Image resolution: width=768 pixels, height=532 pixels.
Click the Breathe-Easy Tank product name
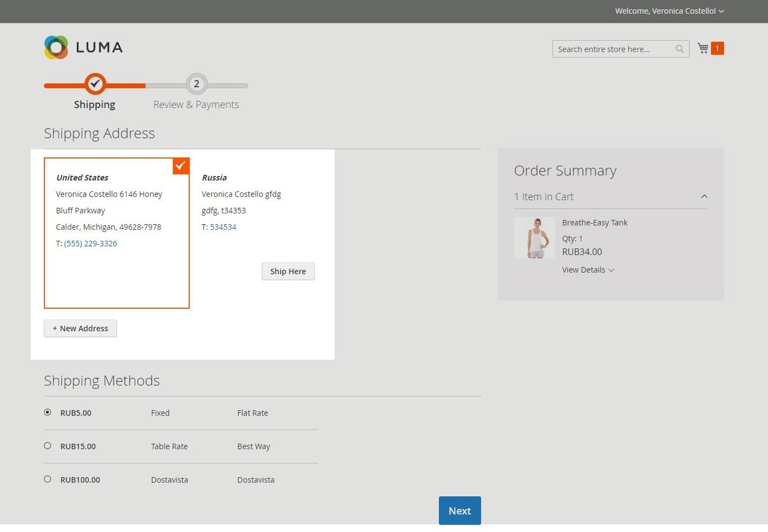click(595, 222)
